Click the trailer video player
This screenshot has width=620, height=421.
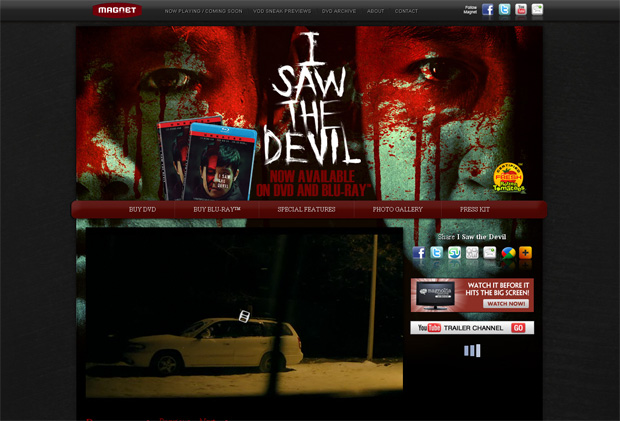pos(244,312)
